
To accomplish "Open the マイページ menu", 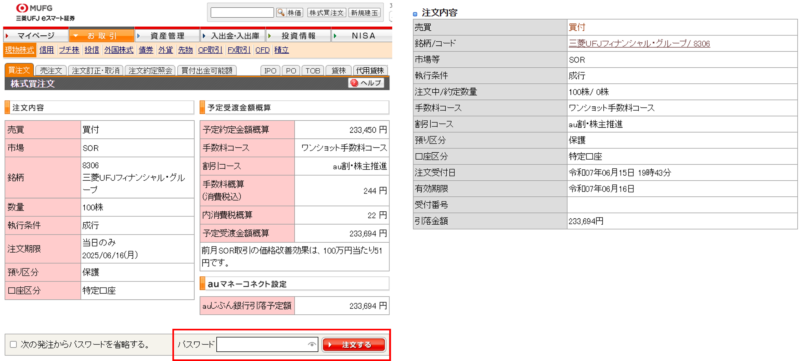I will [x=36, y=36].
